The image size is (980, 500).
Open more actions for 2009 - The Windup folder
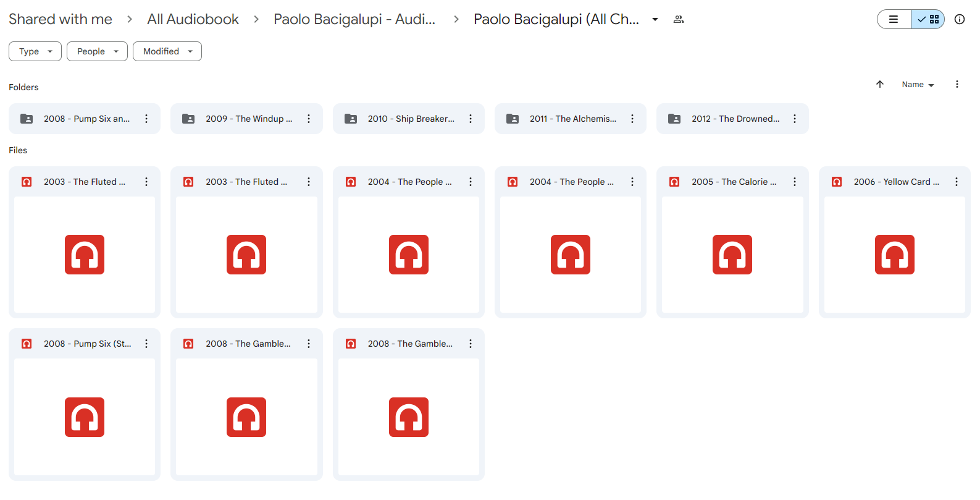[309, 119]
